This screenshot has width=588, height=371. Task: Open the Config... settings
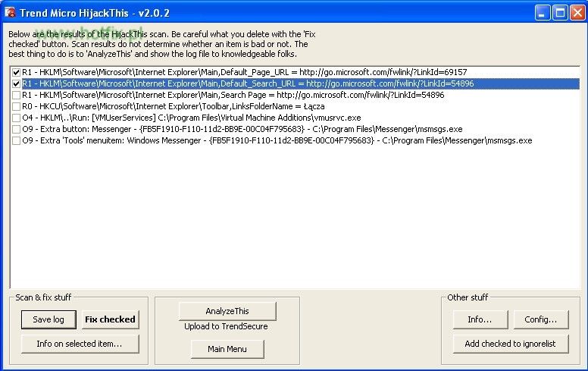pos(541,319)
